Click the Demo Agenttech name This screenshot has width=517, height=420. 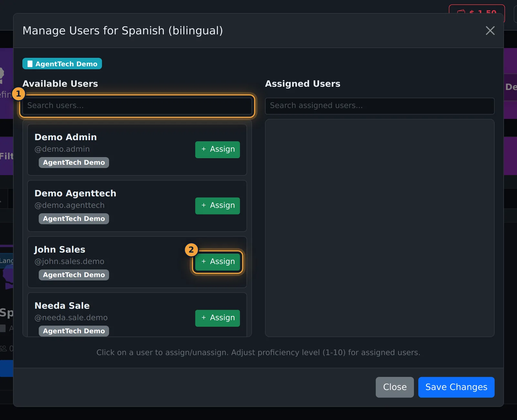(75, 193)
